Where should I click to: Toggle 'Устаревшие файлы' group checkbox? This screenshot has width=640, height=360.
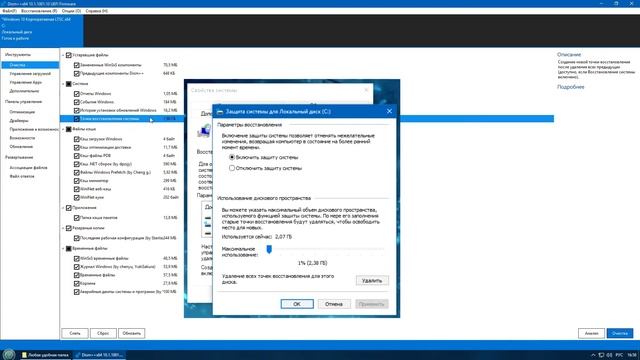pos(69,55)
